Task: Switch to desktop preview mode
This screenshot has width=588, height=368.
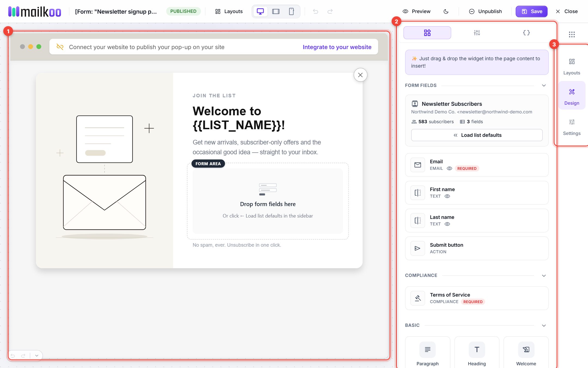Action: point(260,11)
